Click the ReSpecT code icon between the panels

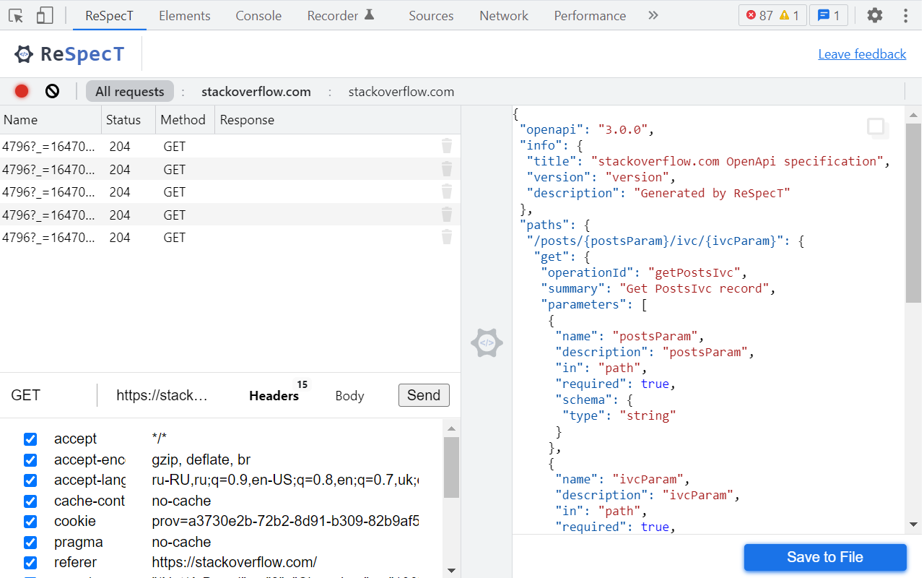pos(487,342)
